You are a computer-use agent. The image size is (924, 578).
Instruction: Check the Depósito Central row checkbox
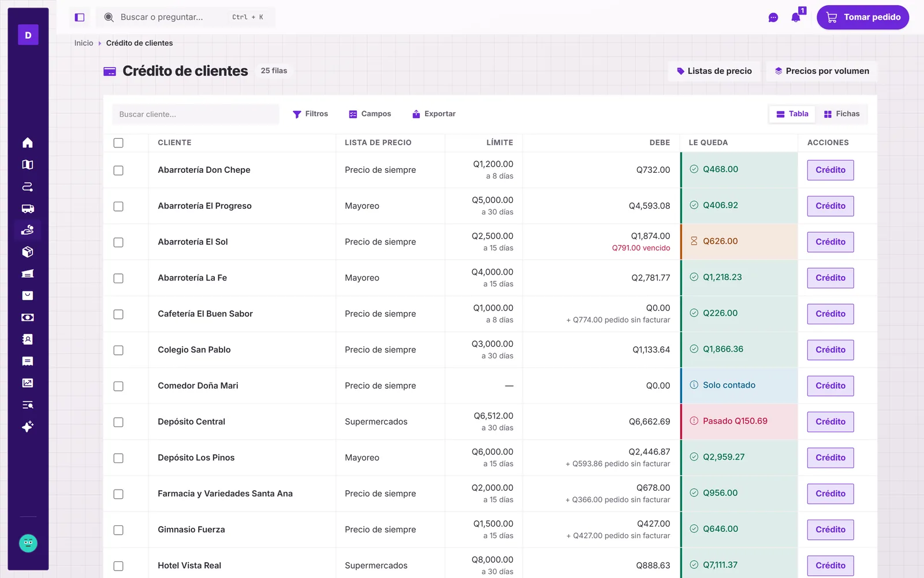pyautogui.click(x=118, y=422)
